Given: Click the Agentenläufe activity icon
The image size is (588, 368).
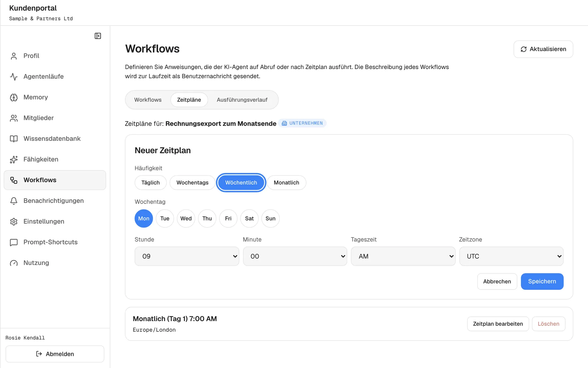Looking at the screenshot, I should tap(14, 77).
